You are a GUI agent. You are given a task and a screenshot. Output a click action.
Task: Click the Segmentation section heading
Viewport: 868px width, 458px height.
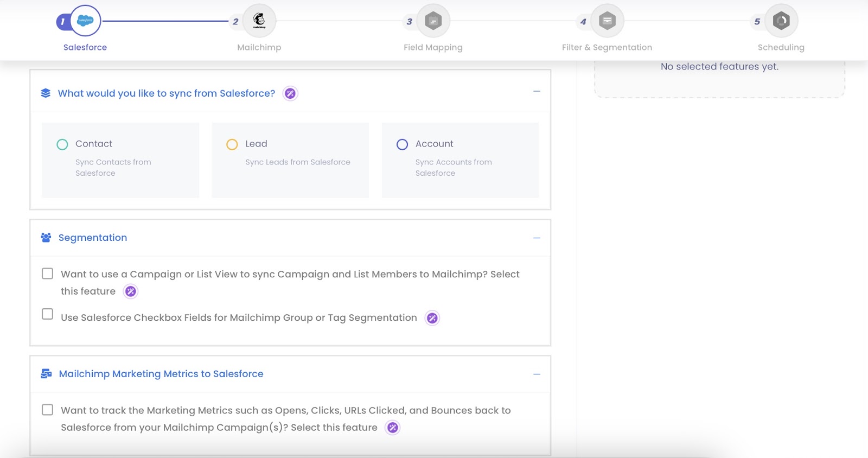click(93, 238)
